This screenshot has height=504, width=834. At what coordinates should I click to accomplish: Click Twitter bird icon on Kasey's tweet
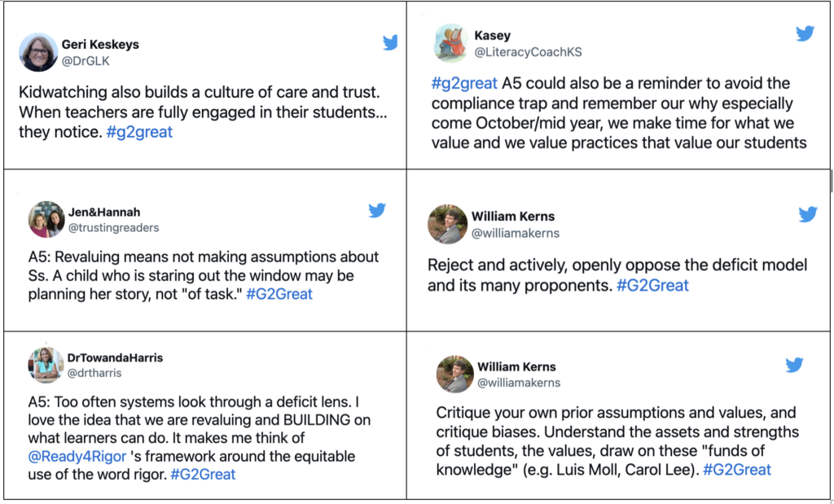point(805,33)
